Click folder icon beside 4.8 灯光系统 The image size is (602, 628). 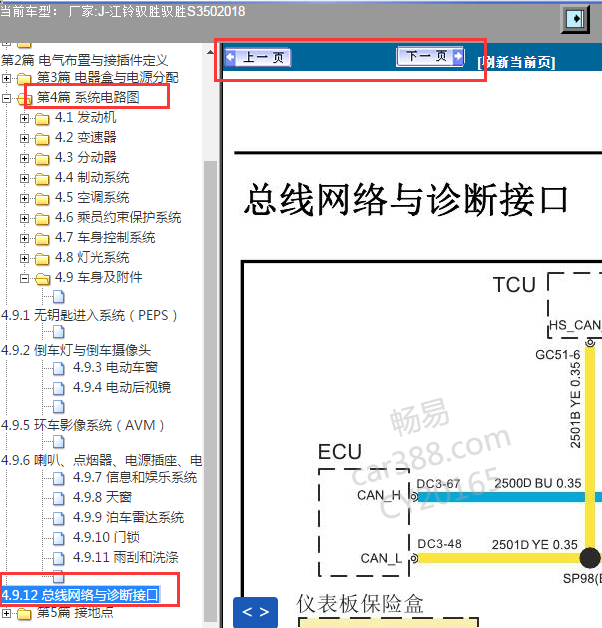(x=42, y=259)
